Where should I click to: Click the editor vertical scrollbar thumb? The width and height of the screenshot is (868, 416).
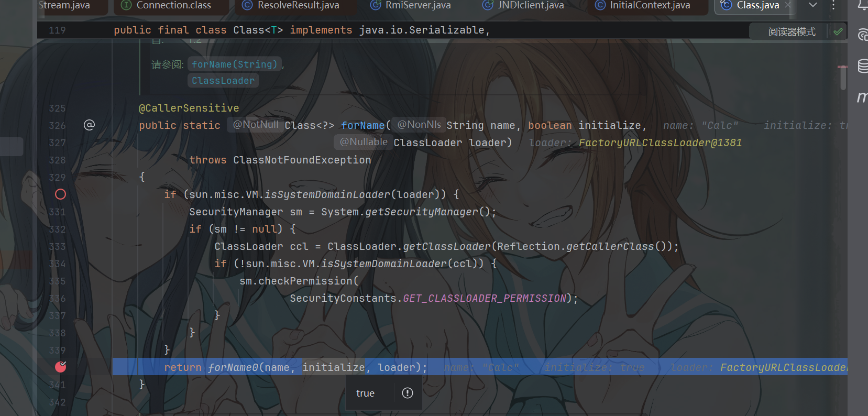point(843,79)
